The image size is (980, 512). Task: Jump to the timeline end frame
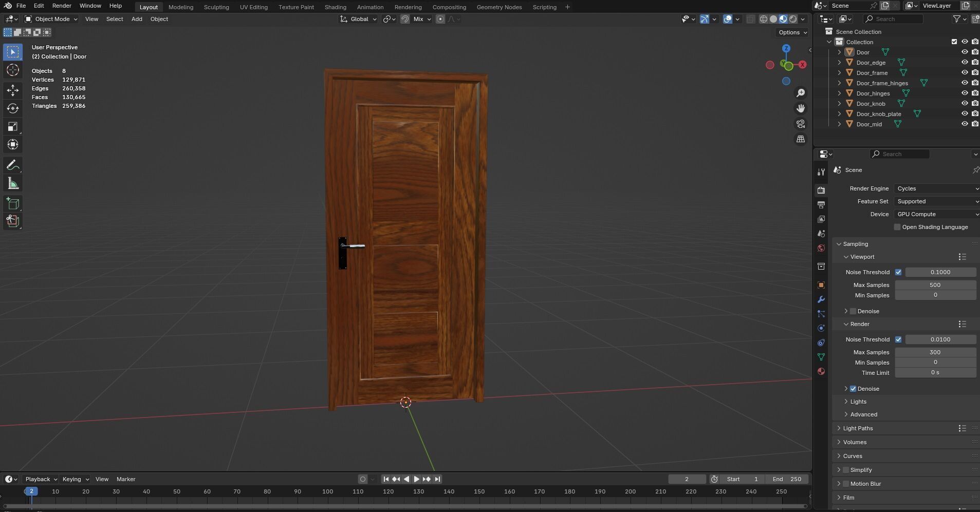coord(437,479)
